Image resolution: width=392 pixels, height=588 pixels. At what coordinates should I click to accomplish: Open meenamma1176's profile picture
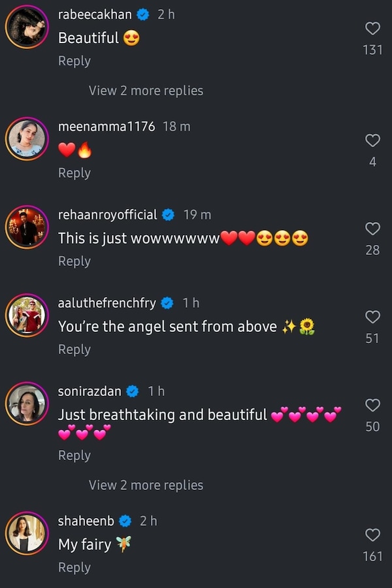(27, 139)
